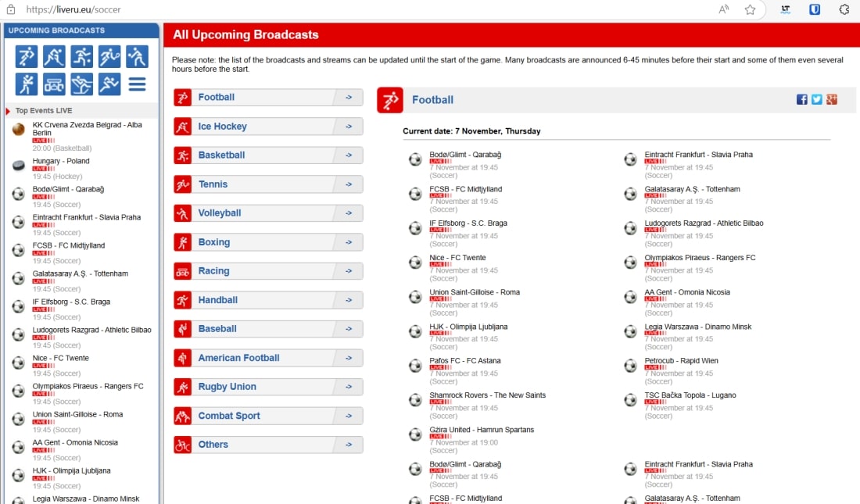Open the sidebar Galatasaray A.Ş. - Tottenham match
The image size is (860, 504).
pyautogui.click(x=80, y=273)
